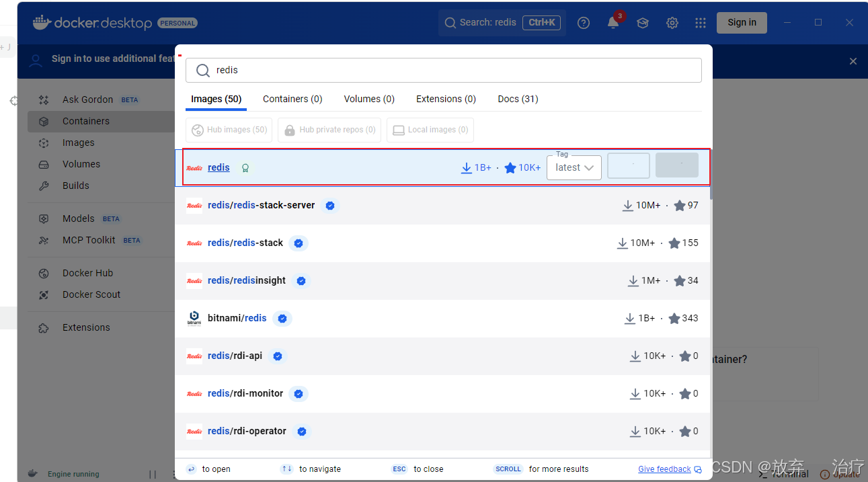
Task: Click the Docker Desktop whale logo
Action: 42,22
